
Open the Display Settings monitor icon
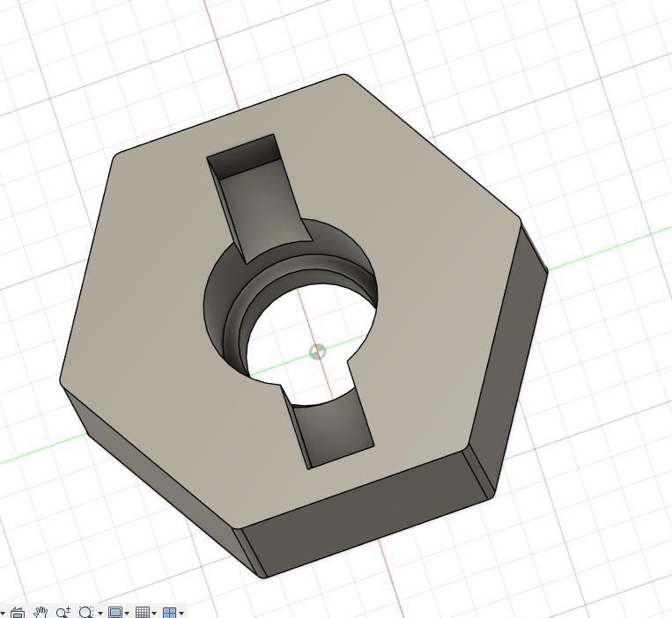point(115,613)
